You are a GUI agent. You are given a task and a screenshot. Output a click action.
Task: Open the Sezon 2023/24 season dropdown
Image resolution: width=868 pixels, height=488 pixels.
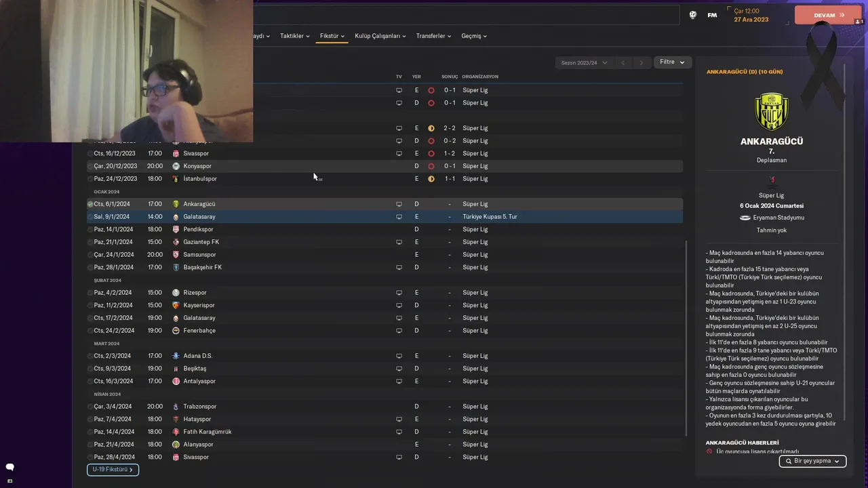pyautogui.click(x=584, y=62)
